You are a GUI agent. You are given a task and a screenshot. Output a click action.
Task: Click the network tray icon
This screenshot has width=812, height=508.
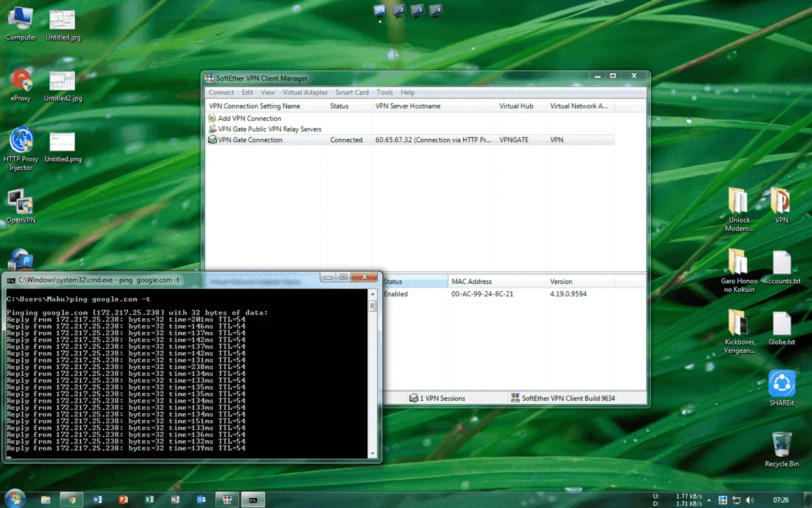pyautogui.click(x=736, y=500)
